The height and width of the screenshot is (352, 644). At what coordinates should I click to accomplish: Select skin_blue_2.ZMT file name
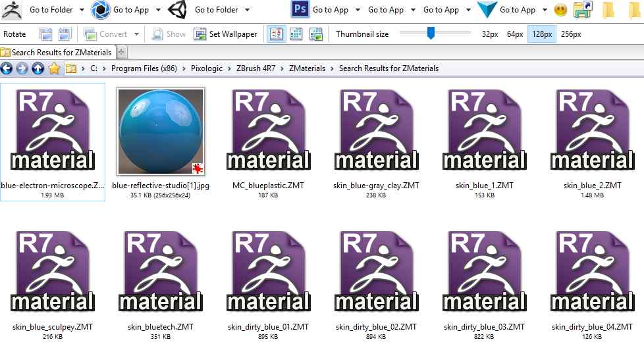[592, 186]
